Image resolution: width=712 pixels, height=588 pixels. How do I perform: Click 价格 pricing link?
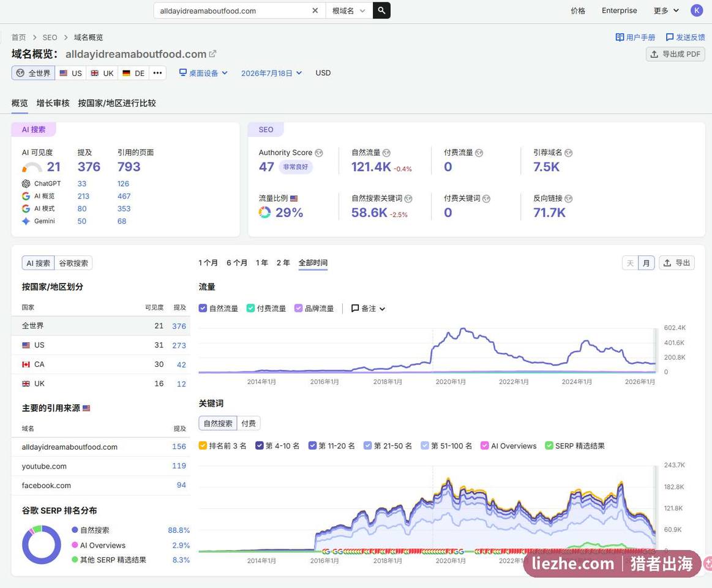577,10
